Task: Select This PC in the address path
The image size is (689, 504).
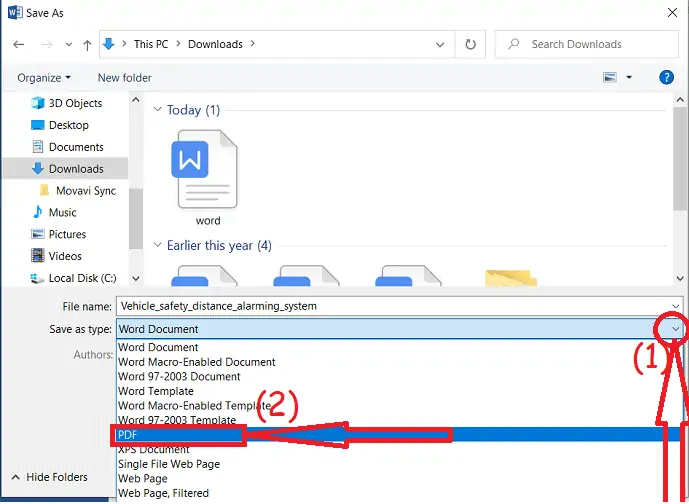Action: pos(151,44)
